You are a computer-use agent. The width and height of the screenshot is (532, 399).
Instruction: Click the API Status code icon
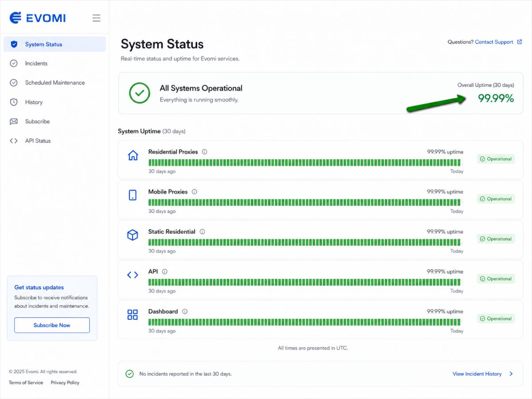14,141
